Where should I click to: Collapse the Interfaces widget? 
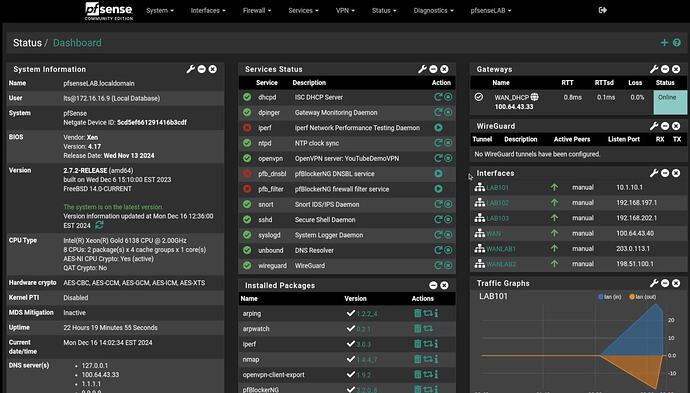coord(665,173)
